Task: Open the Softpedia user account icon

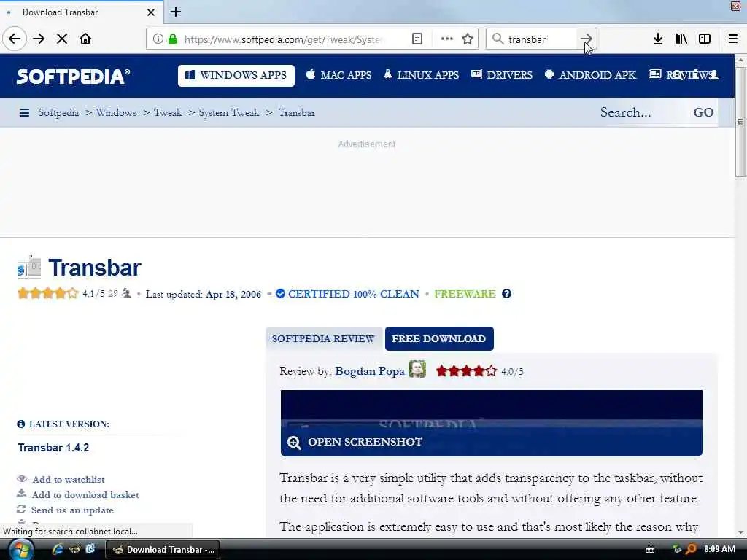Action: [x=713, y=75]
